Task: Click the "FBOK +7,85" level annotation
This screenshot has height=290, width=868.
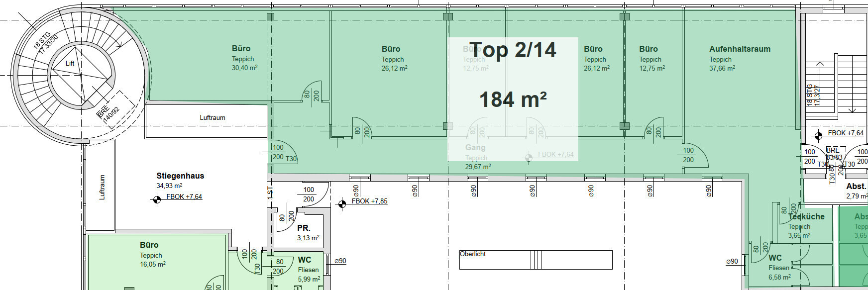Action: (369, 201)
